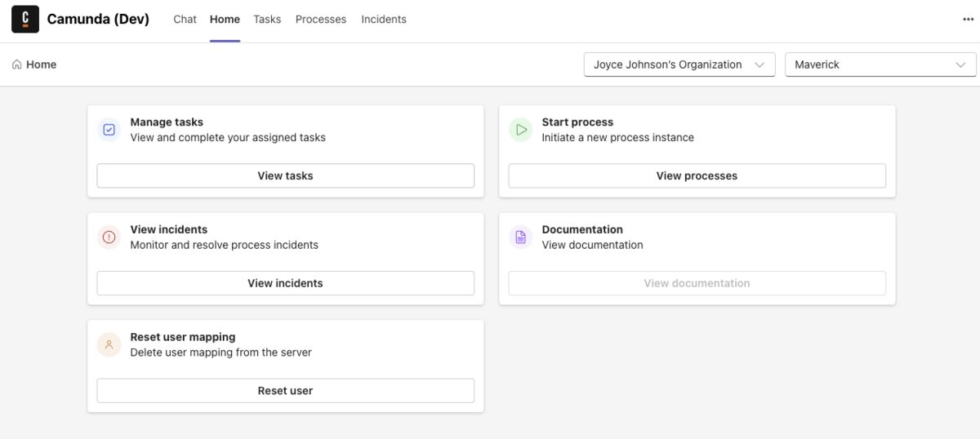Click the View incidents warning icon
Screen dimensions: 980x439
point(109,237)
